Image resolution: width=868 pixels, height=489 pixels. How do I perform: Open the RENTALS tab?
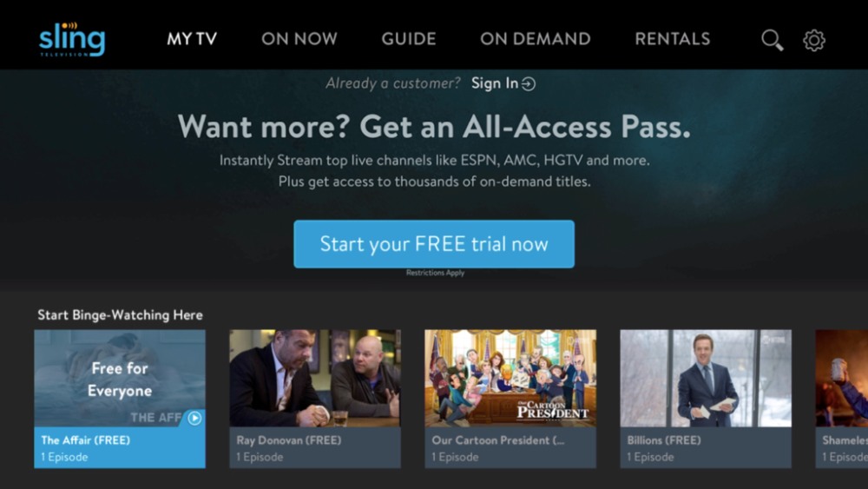pos(672,39)
